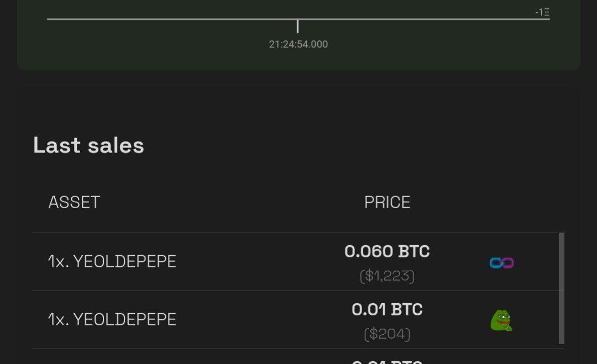Image resolution: width=597 pixels, height=364 pixels.
Task: Click the 0.060 BTC price value
Action: pyautogui.click(x=387, y=251)
